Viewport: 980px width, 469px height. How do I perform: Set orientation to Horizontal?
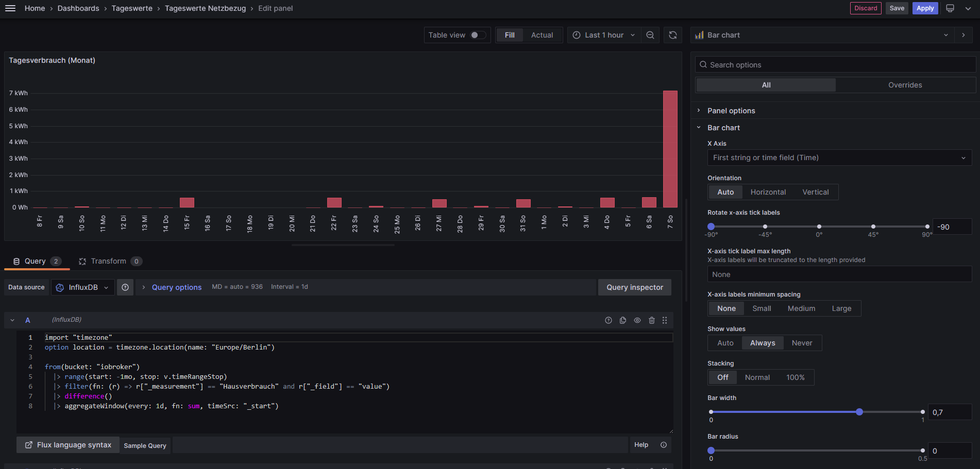coord(768,192)
